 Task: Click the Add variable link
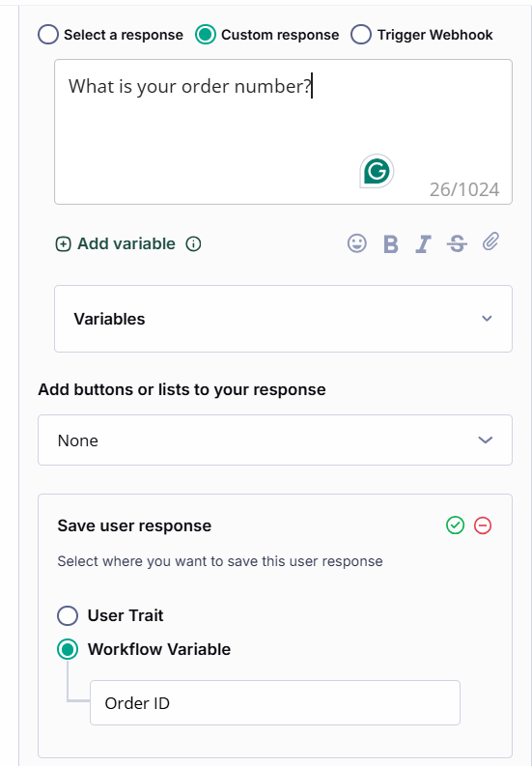(x=116, y=243)
